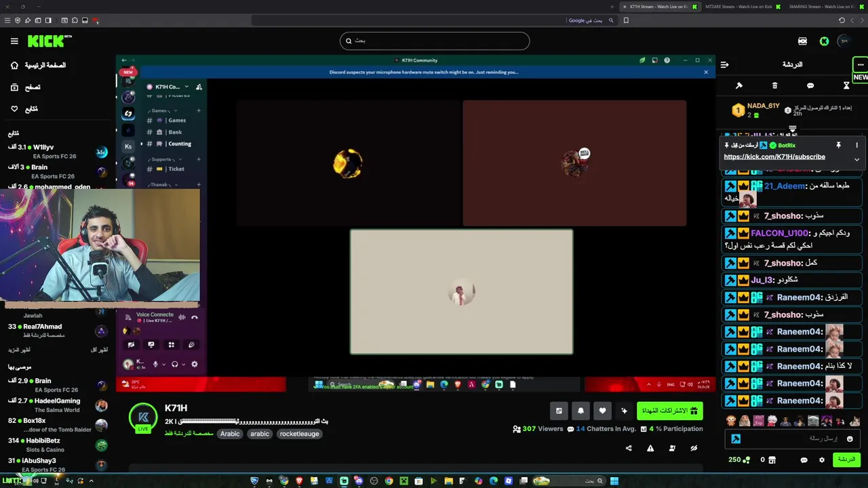Screen dimensions: 868x488
Task: Click the Kick search field
Action: [x=435, y=41]
